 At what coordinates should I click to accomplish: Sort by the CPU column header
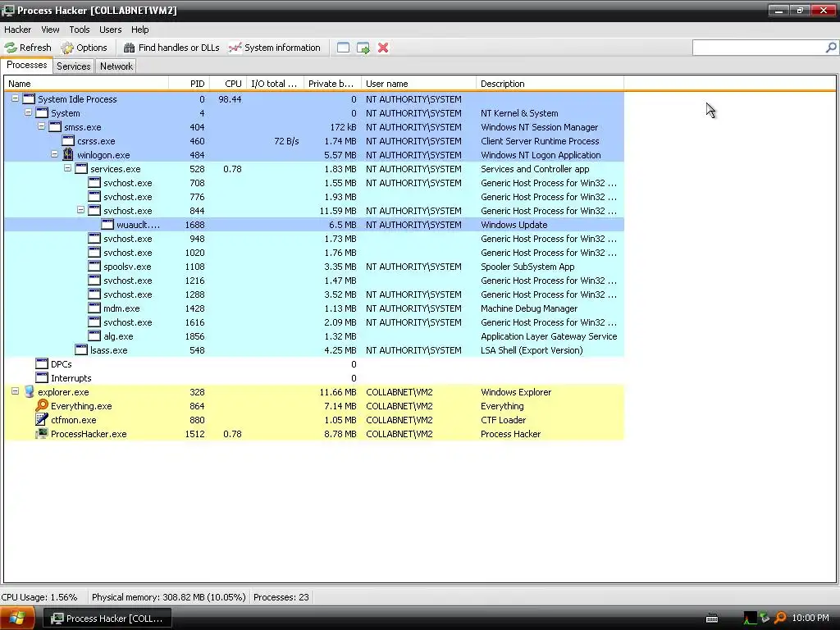228,84
